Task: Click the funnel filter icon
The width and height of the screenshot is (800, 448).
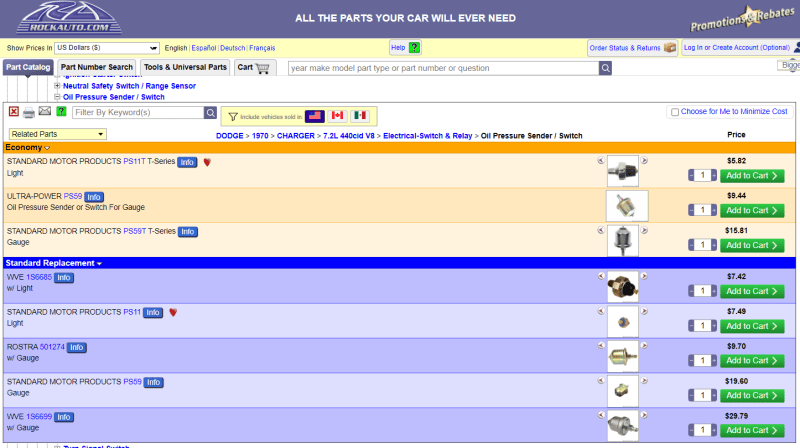Action: coord(233,117)
